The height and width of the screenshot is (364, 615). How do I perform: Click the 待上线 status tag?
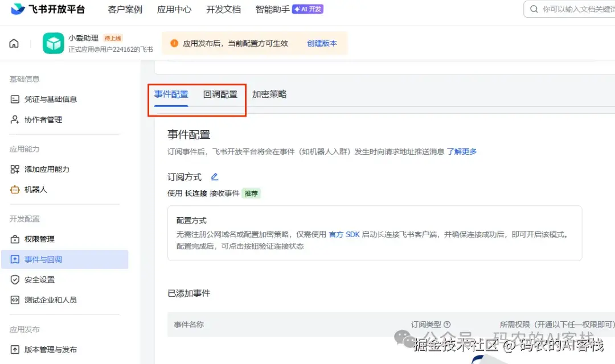click(x=113, y=38)
